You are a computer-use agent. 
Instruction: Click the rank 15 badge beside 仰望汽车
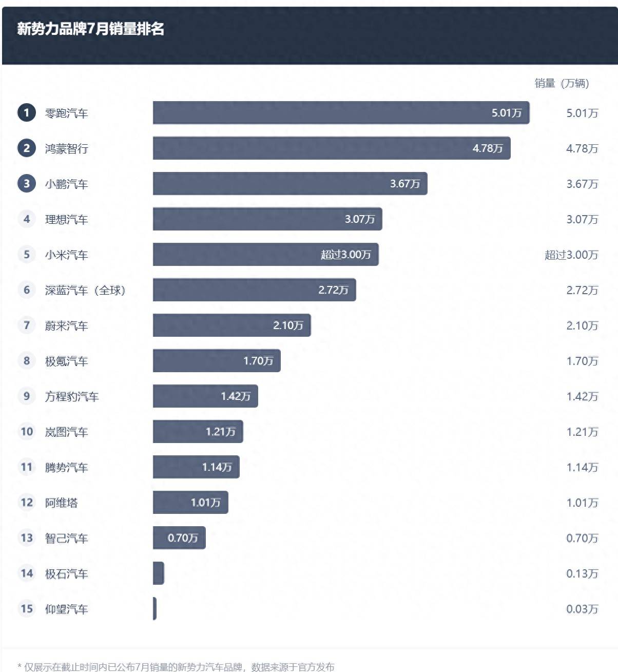point(27,608)
